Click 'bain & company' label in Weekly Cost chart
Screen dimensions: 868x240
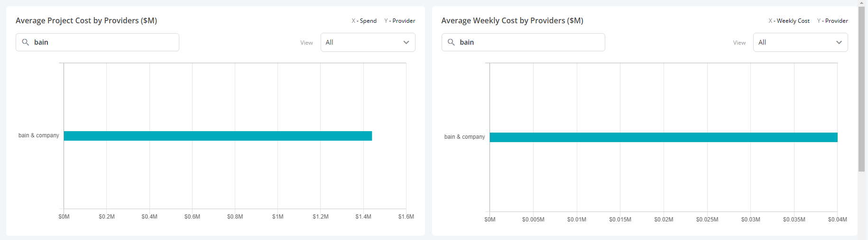464,137
